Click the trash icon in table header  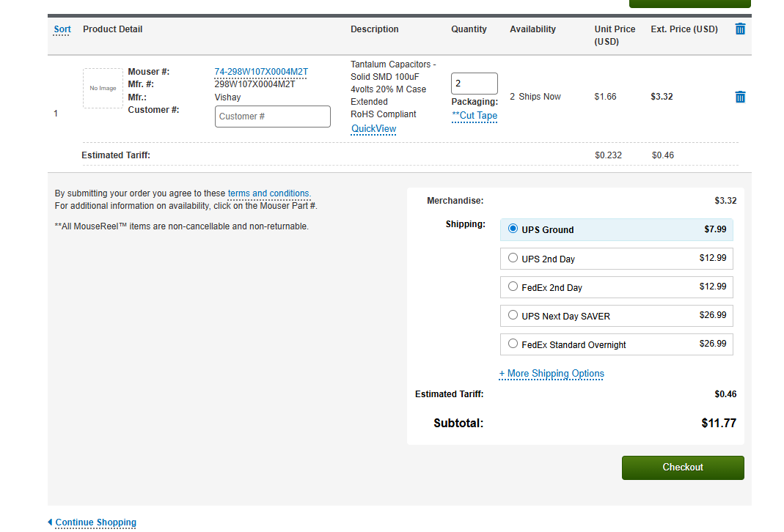pyautogui.click(x=740, y=29)
